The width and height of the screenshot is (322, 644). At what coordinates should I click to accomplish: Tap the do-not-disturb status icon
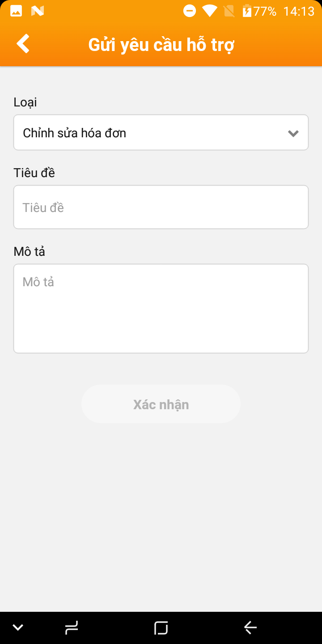click(190, 11)
